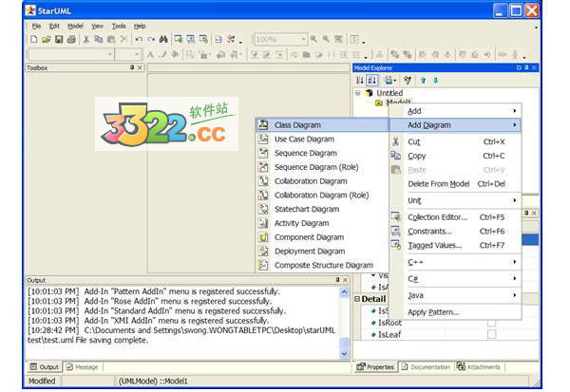Open the font name dropdown
570x392 pixels.
pos(109,54)
